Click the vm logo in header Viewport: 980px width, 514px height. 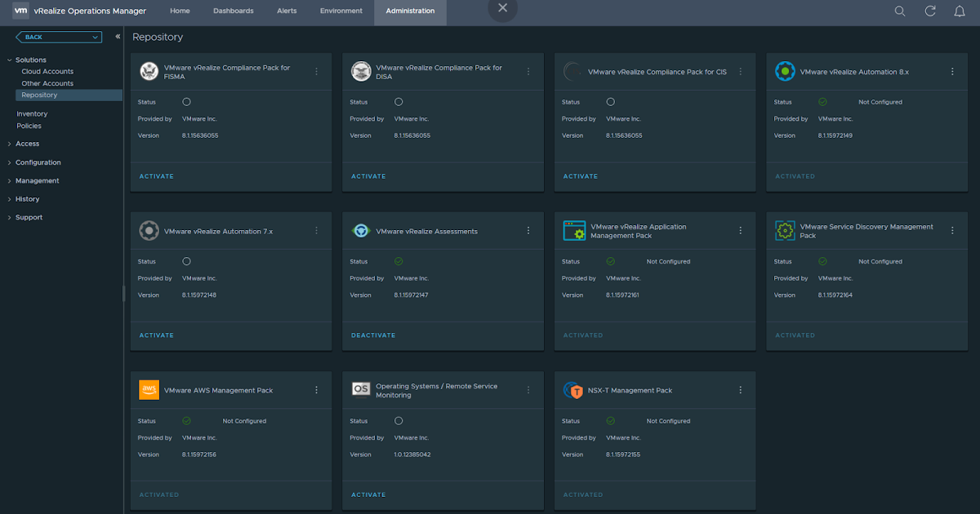point(20,11)
